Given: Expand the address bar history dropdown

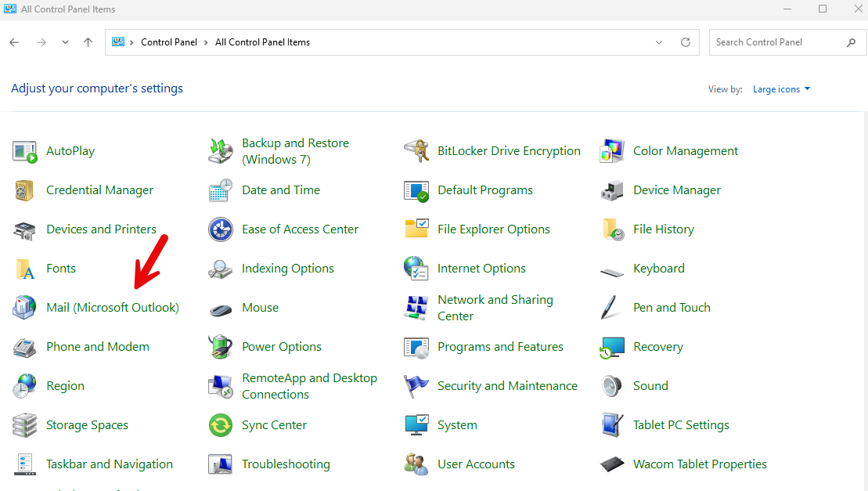Looking at the screenshot, I should (x=659, y=42).
